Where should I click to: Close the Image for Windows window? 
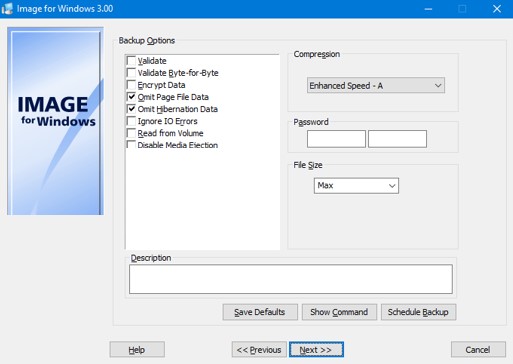tap(497, 9)
